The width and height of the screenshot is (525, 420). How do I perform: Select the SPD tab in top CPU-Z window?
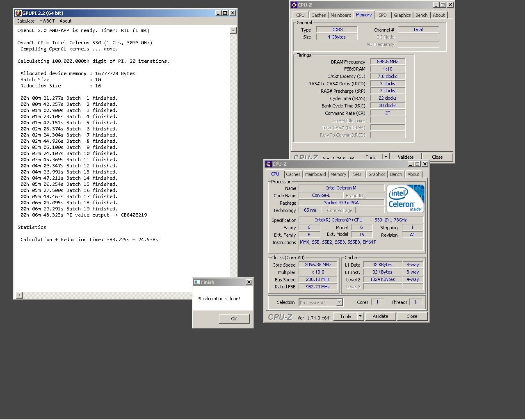coord(383,15)
